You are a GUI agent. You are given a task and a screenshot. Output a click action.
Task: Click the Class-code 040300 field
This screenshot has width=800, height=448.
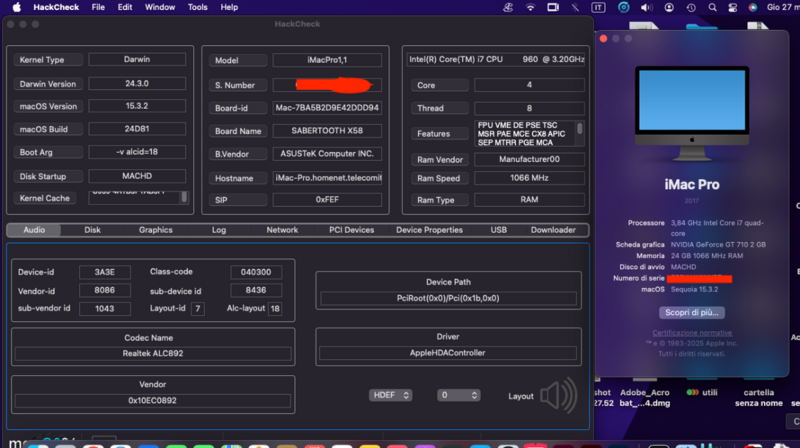point(256,272)
